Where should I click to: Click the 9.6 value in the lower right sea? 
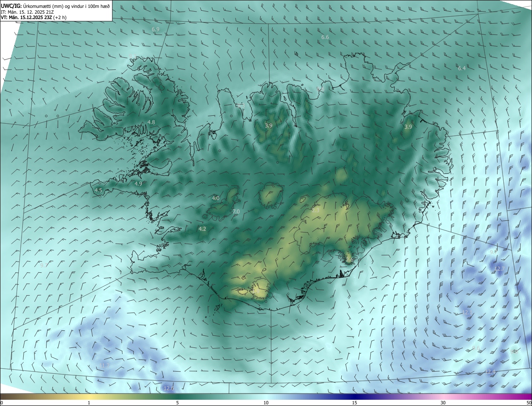click(x=476, y=348)
